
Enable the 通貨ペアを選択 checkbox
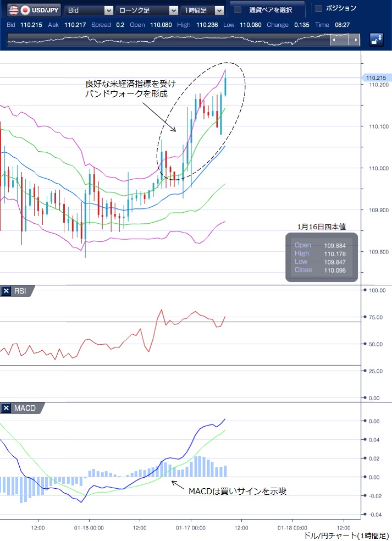click(x=238, y=10)
